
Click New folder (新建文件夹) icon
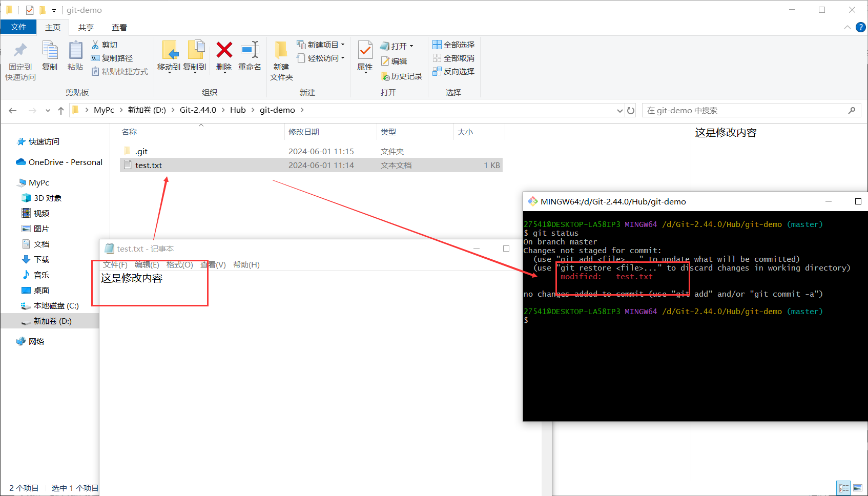click(281, 50)
